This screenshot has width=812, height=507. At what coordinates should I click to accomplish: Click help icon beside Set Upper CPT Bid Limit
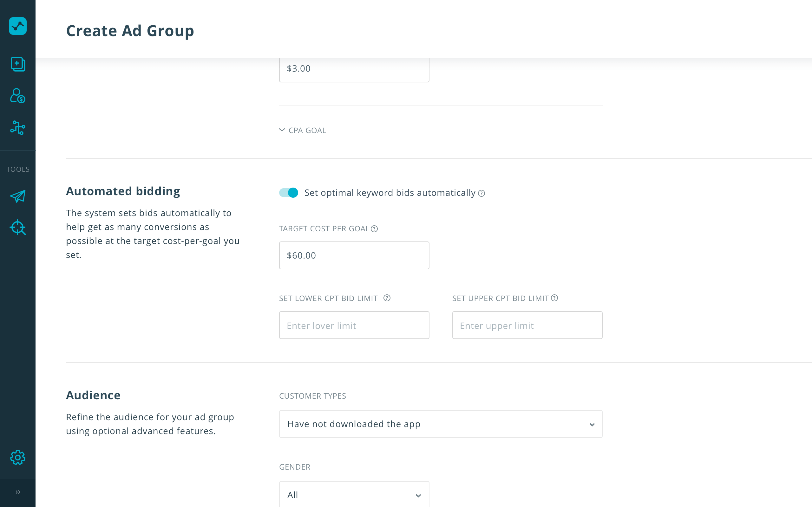coord(555,298)
